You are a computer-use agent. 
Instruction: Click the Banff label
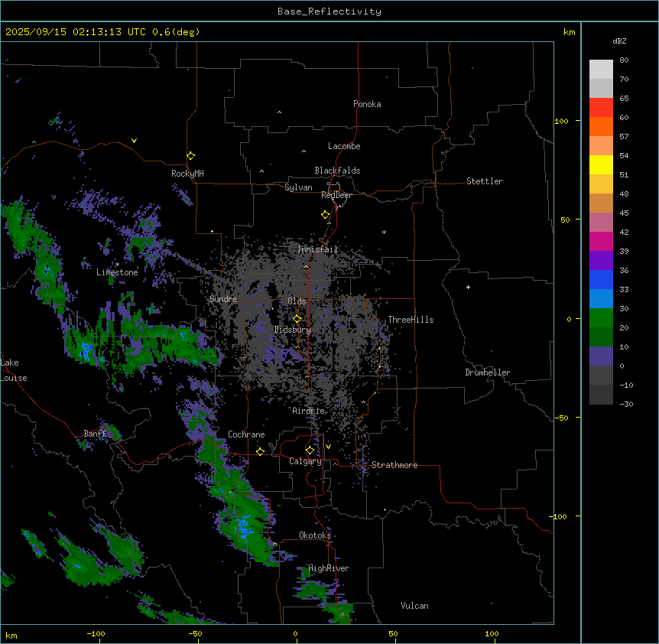[95, 434]
